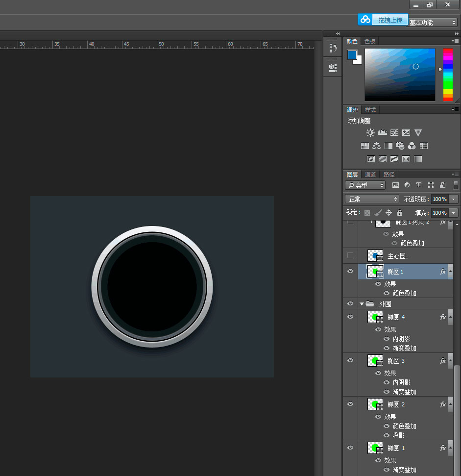Lock transparent pixels of the layer
The height and width of the screenshot is (476, 461).
[367, 213]
